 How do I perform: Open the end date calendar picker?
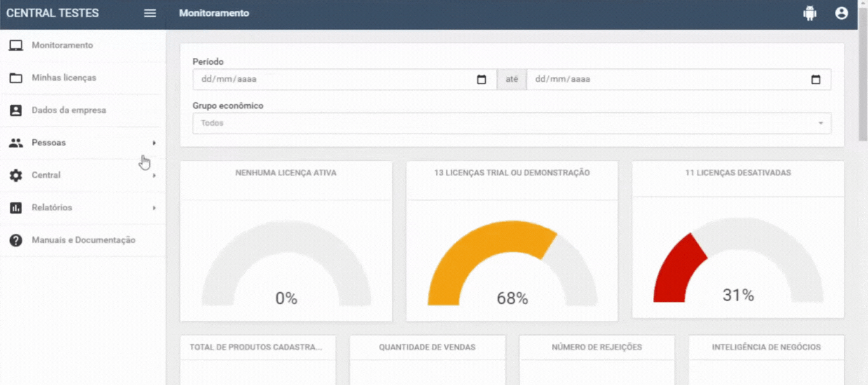(x=816, y=79)
